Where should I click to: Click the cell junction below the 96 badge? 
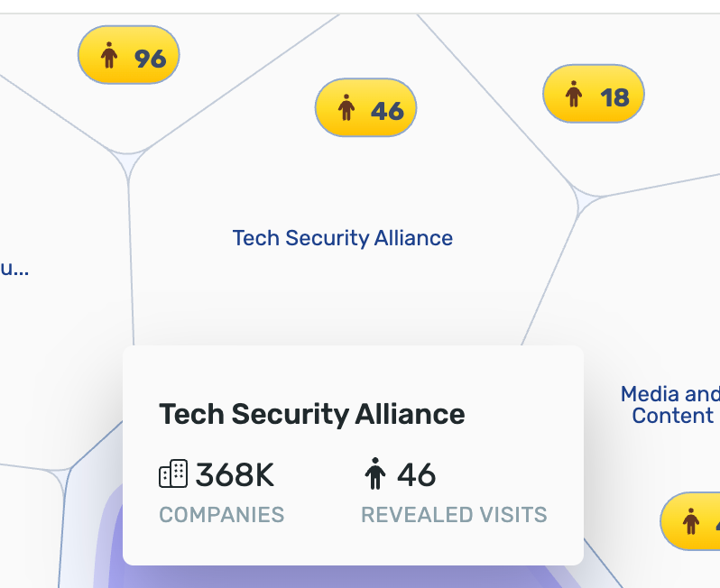(128, 161)
